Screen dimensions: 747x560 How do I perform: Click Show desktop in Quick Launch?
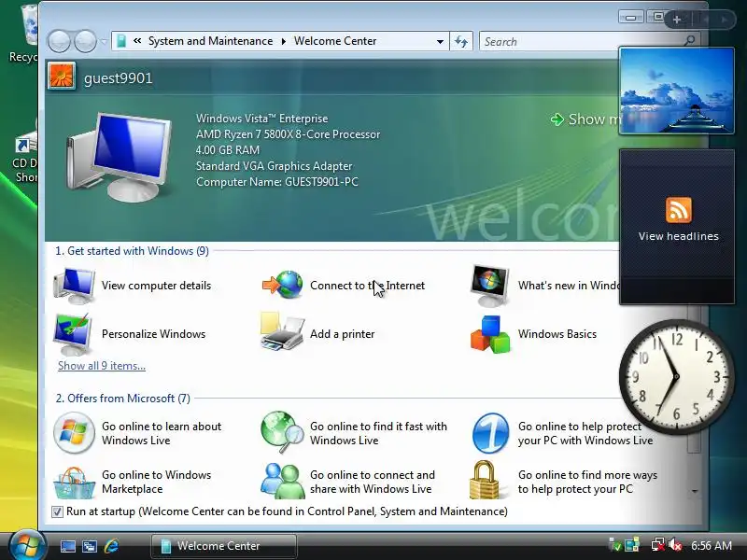coord(67,546)
